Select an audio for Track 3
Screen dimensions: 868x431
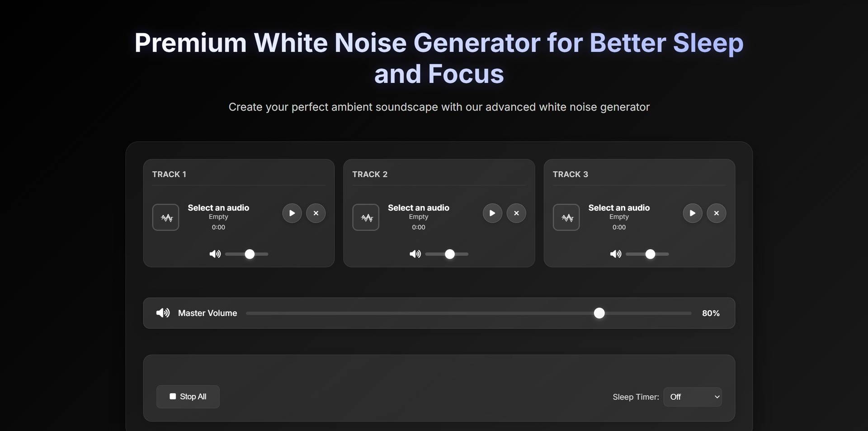pos(618,208)
